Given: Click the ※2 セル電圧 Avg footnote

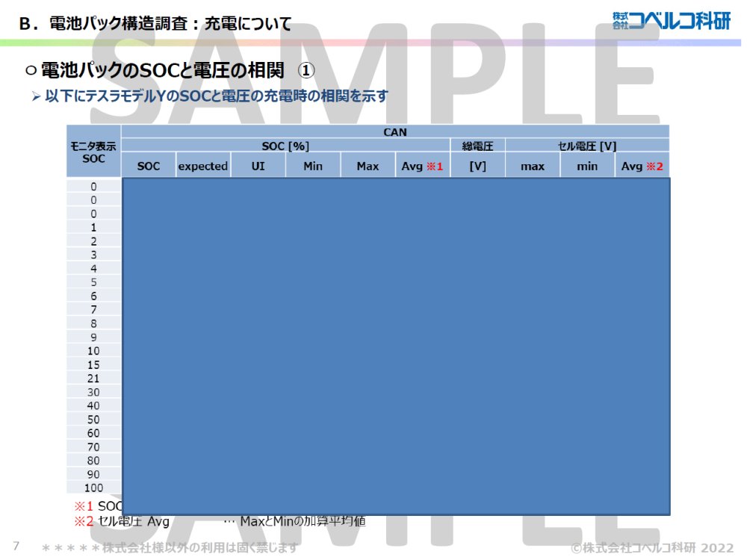Looking at the screenshot, I should 122,521.
